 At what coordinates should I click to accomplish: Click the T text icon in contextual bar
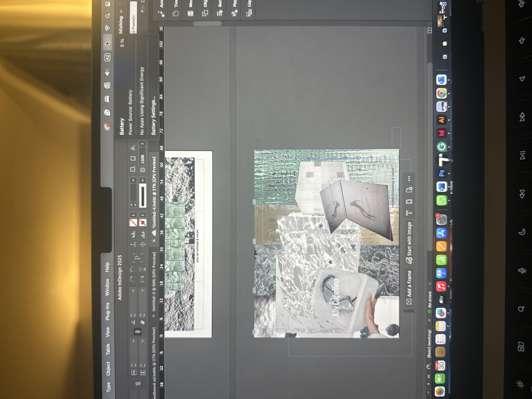point(408,213)
